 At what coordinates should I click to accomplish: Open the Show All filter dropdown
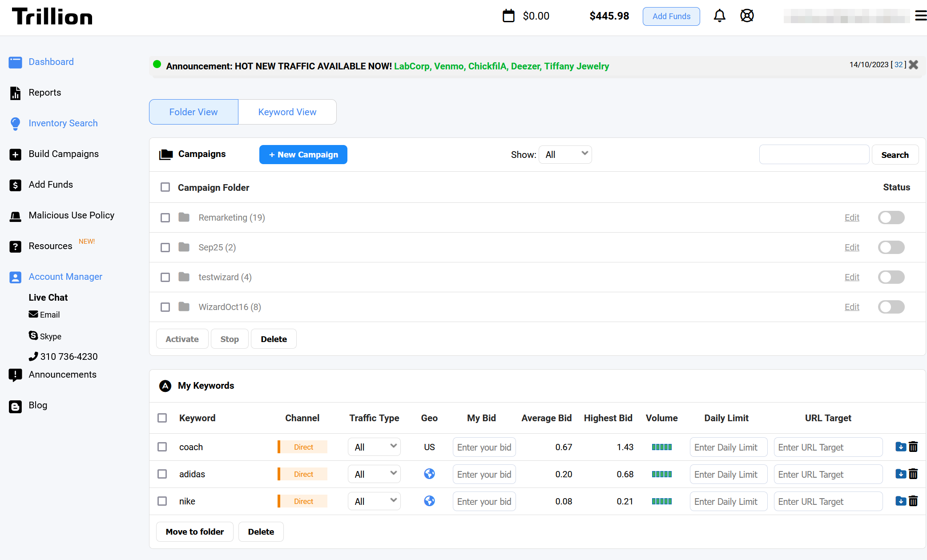click(565, 155)
